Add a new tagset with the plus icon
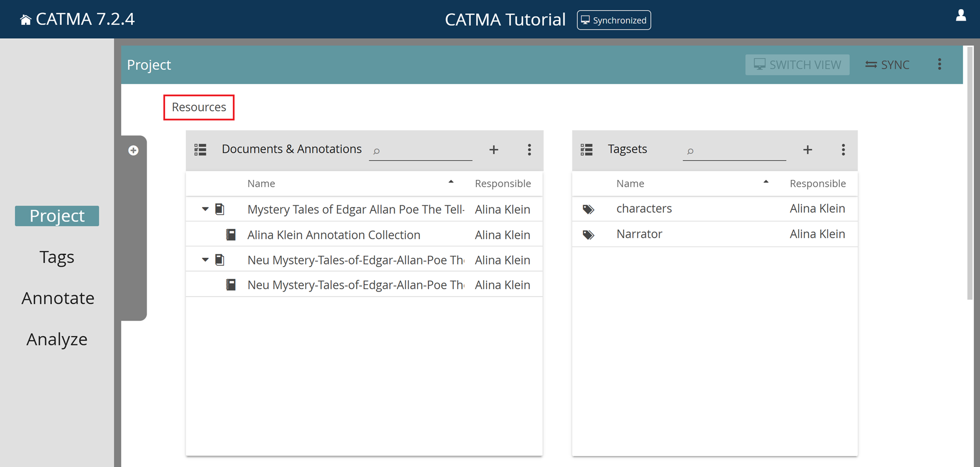 pos(808,149)
